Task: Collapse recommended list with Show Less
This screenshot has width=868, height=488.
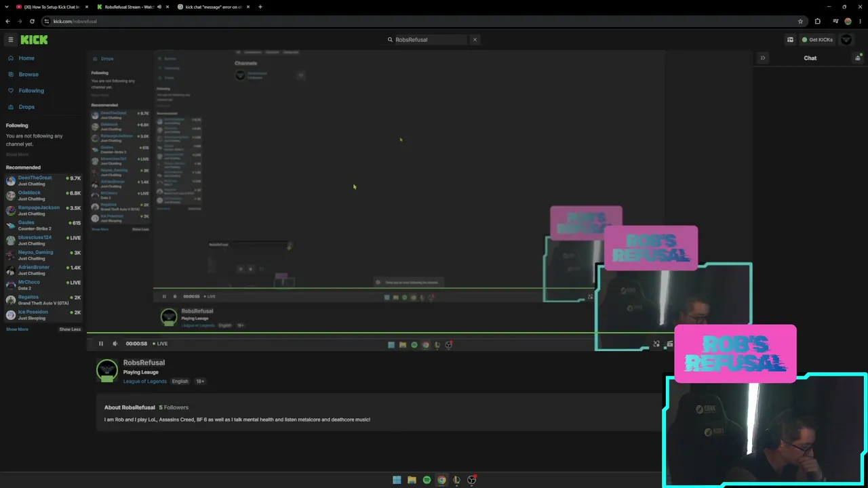Action: 70,329
